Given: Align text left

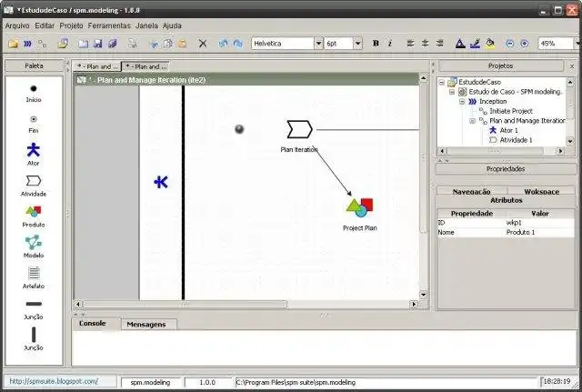Looking at the screenshot, I should pos(410,44).
